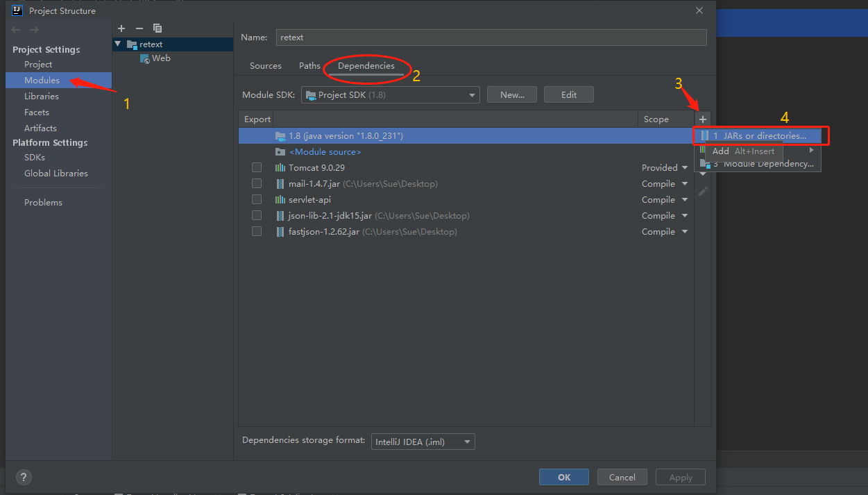Image resolution: width=868 pixels, height=495 pixels.
Task: Change Tomcat scope using the Provided dropdown
Action: click(x=664, y=167)
